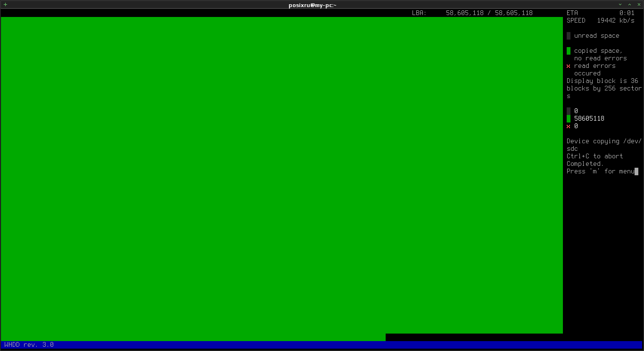The image size is (644, 351).
Task: Click the red x legend marker beside read errors
Action: [569, 66]
